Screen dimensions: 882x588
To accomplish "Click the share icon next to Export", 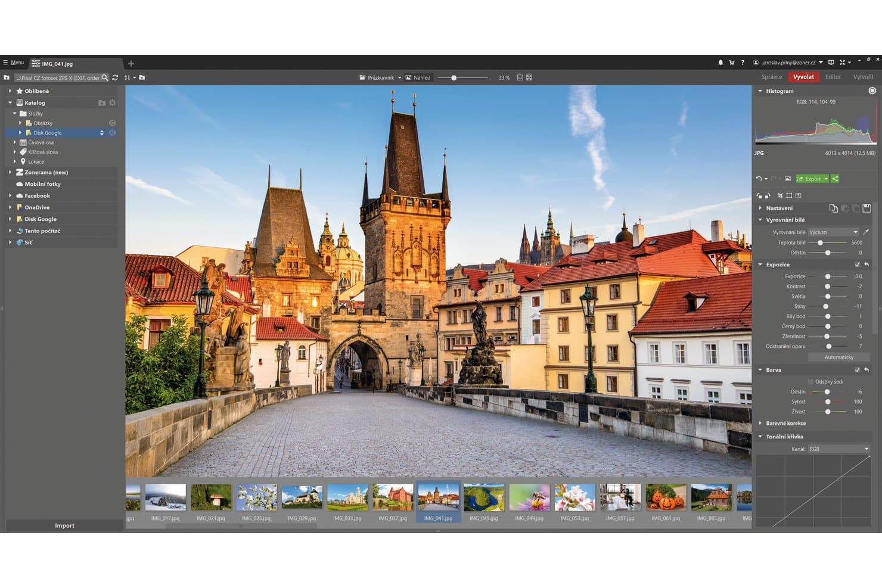I will [835, 179].
